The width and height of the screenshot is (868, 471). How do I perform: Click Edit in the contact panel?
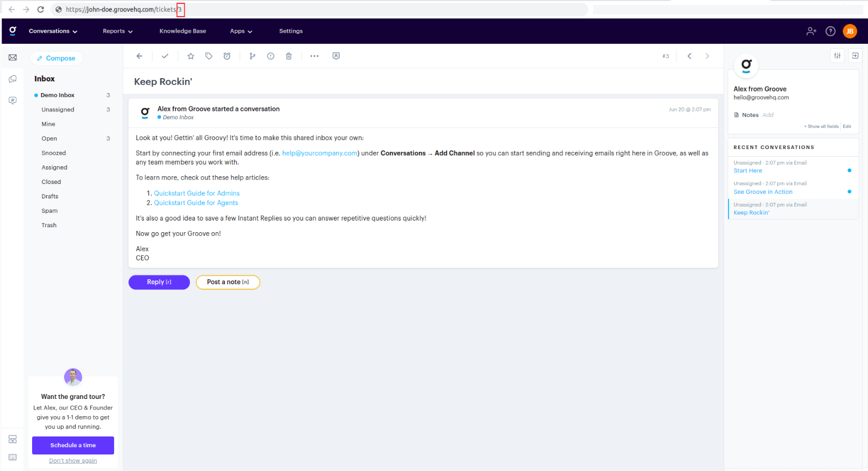coord(847,126)
